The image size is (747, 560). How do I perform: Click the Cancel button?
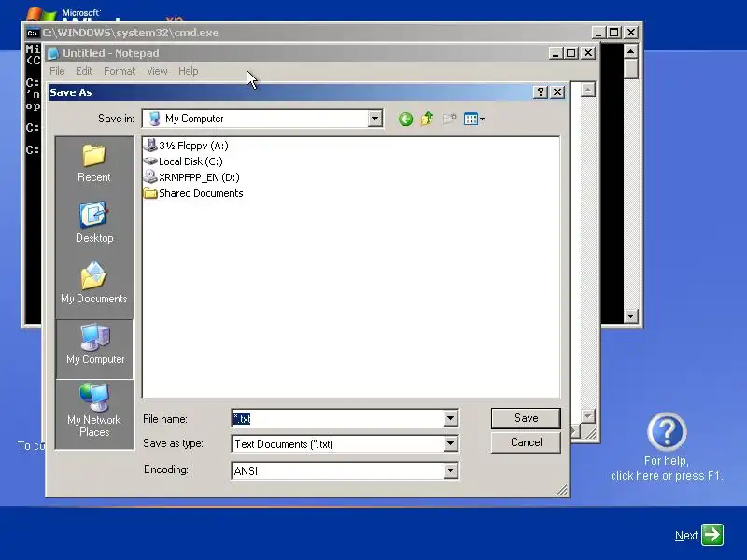[x=526, y=442]
